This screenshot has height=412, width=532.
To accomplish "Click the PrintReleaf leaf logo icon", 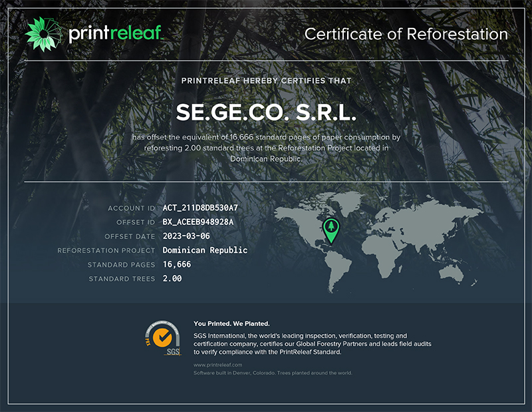I will pos(43,34).
